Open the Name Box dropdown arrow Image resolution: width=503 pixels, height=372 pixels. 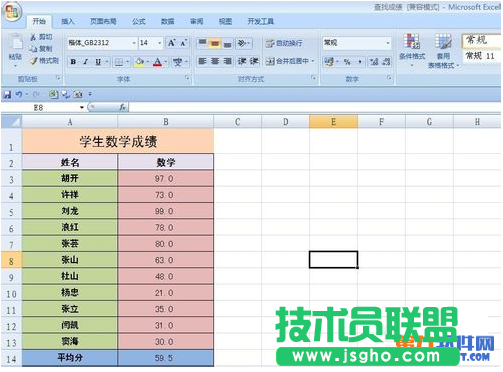82,107
